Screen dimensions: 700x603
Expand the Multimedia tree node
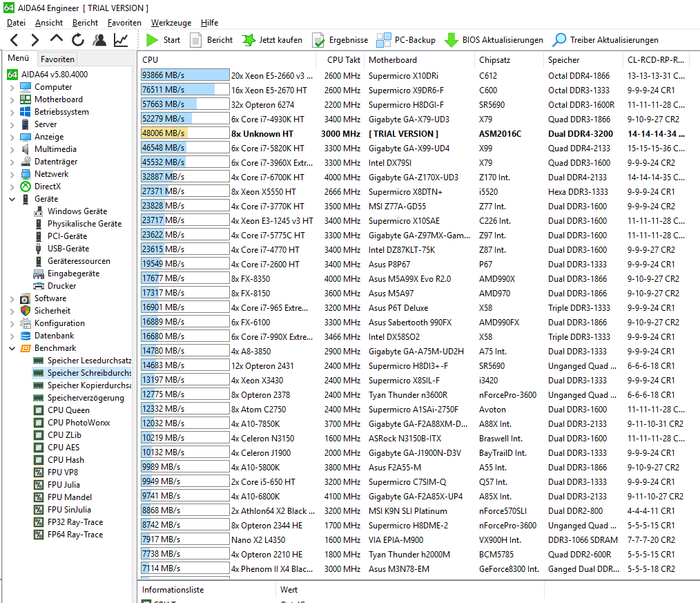click(x=12, y=150)
